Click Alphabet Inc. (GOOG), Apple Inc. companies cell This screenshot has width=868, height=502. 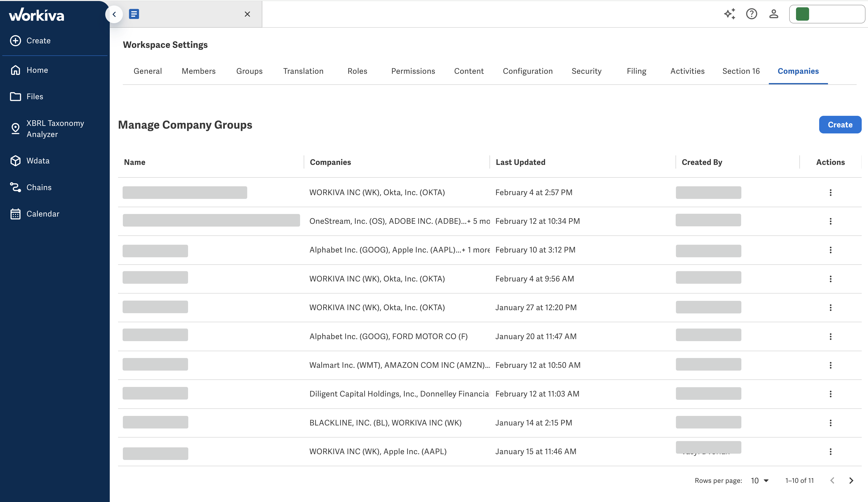click(400, 250)
